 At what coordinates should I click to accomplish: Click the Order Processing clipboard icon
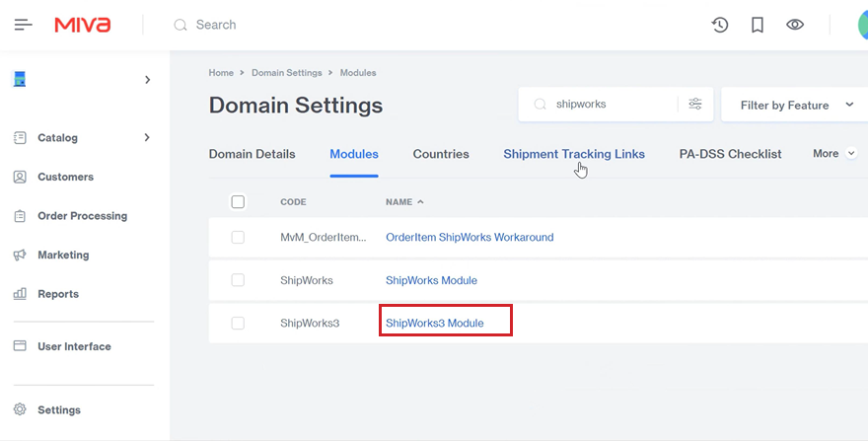20,215
